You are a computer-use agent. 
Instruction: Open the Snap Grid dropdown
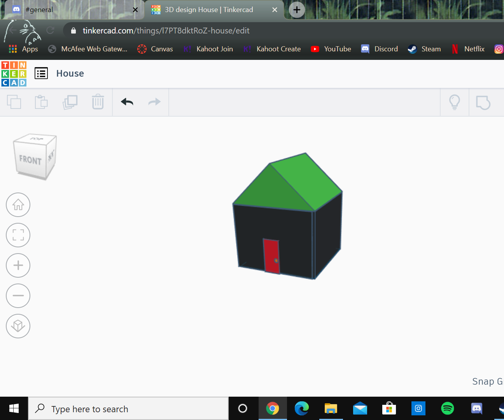[487, 381]
